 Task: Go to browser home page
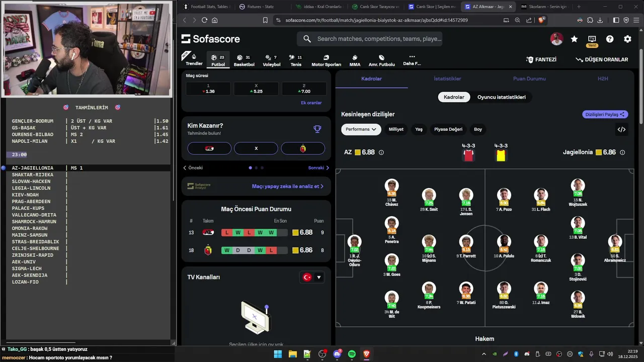[215, 20]
